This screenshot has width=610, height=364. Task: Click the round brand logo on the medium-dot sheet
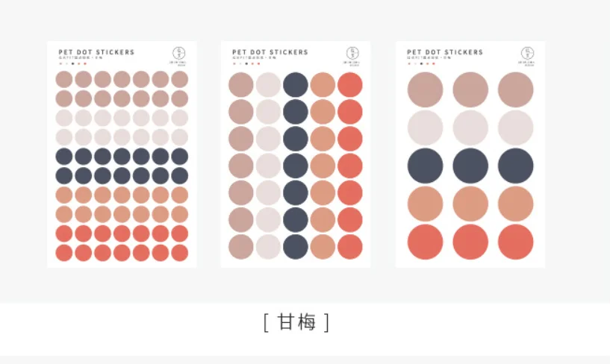coord(352,53)
